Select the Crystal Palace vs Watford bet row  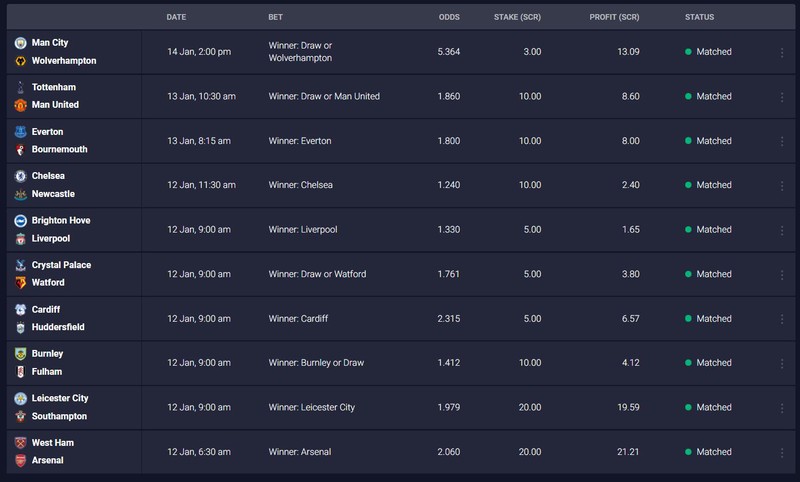[x=401, y=274]
